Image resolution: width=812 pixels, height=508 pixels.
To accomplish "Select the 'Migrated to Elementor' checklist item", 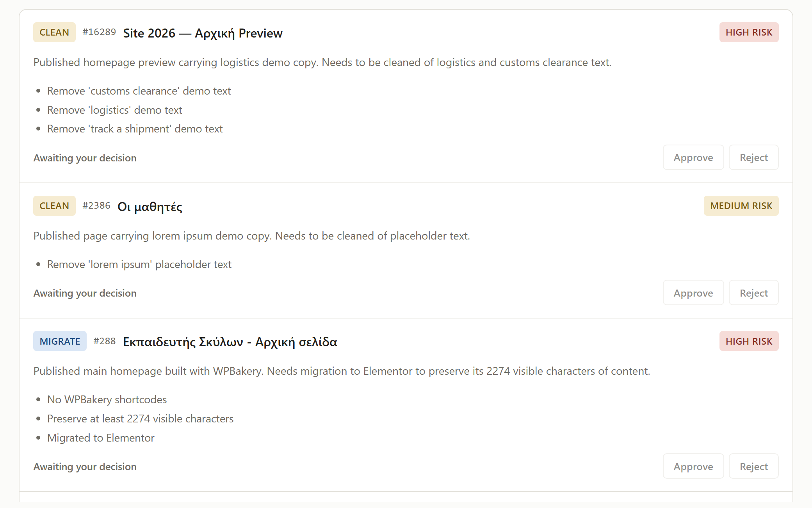I will pos(101,438).
